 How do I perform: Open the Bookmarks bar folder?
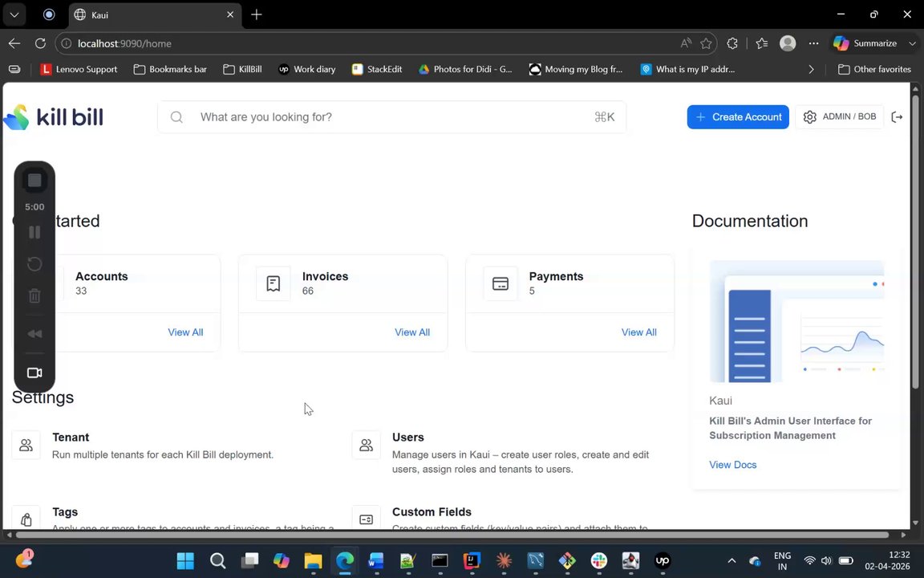pos(170,69)
